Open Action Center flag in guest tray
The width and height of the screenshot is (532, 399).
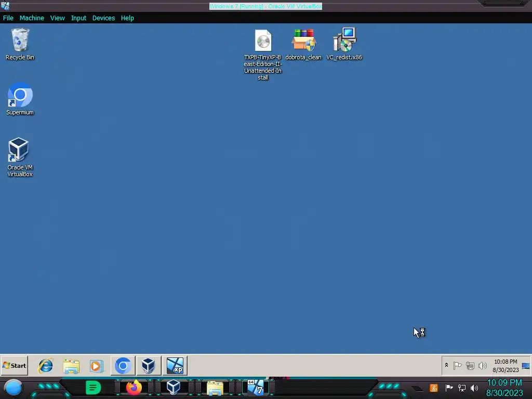click(x=457, y=365)
